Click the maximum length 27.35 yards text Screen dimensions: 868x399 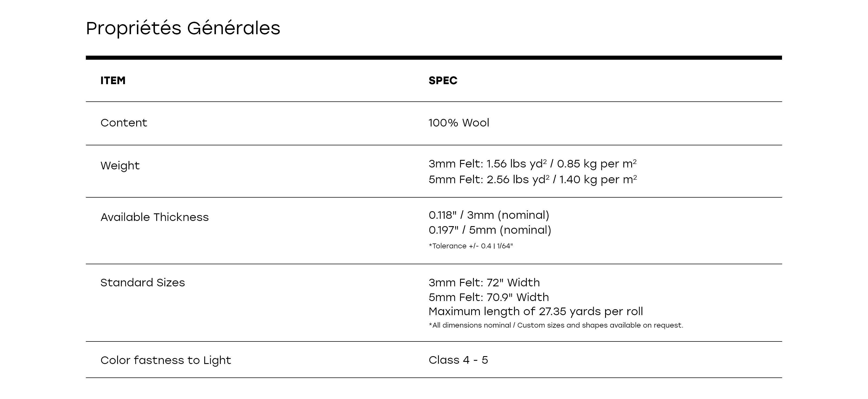[536, 311]
